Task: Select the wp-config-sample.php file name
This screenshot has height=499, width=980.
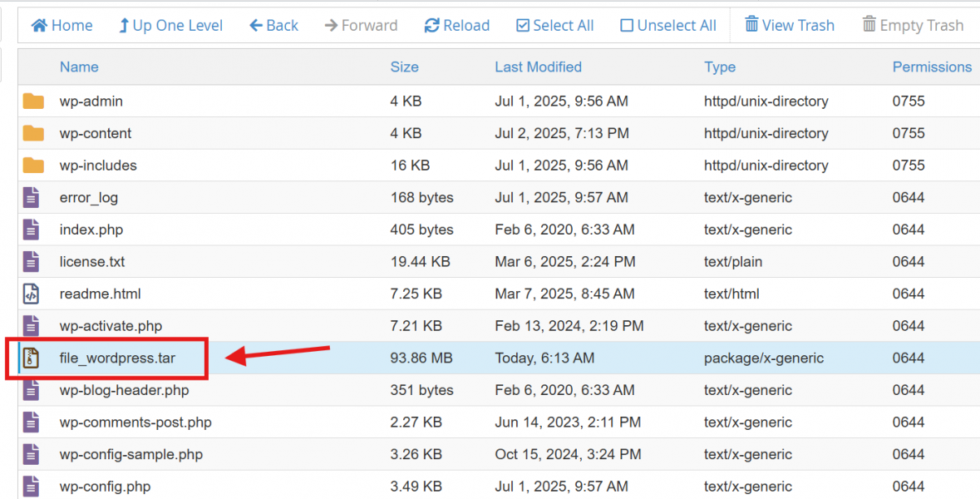Action: pos(131,455)
